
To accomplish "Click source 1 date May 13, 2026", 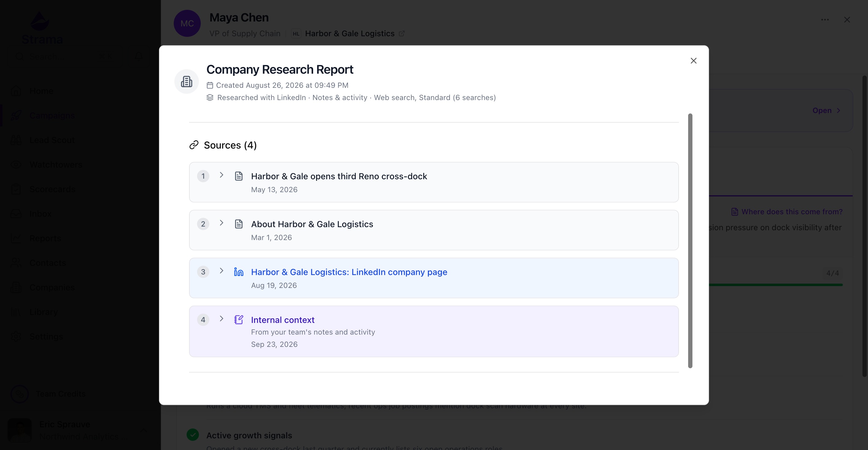I will point(274,189).
